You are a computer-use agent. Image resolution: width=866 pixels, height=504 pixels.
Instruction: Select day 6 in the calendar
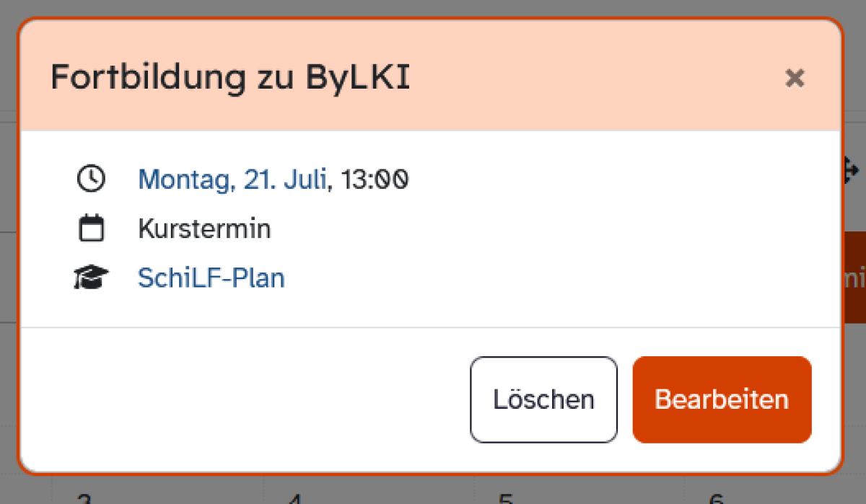(x=715, y=498)
